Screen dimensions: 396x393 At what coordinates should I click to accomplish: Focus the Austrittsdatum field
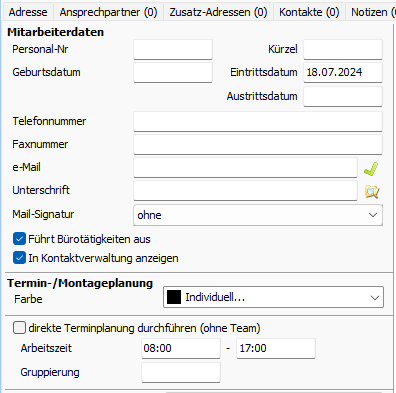[x=343, y=97]
